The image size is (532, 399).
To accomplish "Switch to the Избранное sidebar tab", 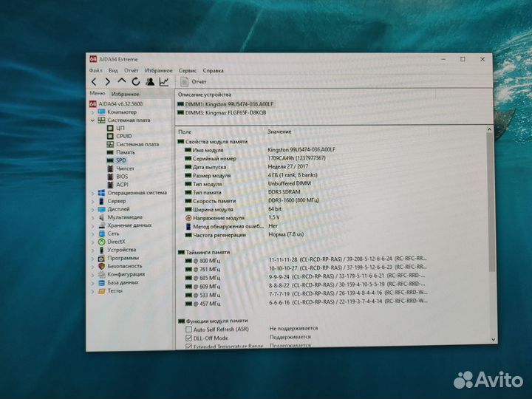I will pos(125,94).
